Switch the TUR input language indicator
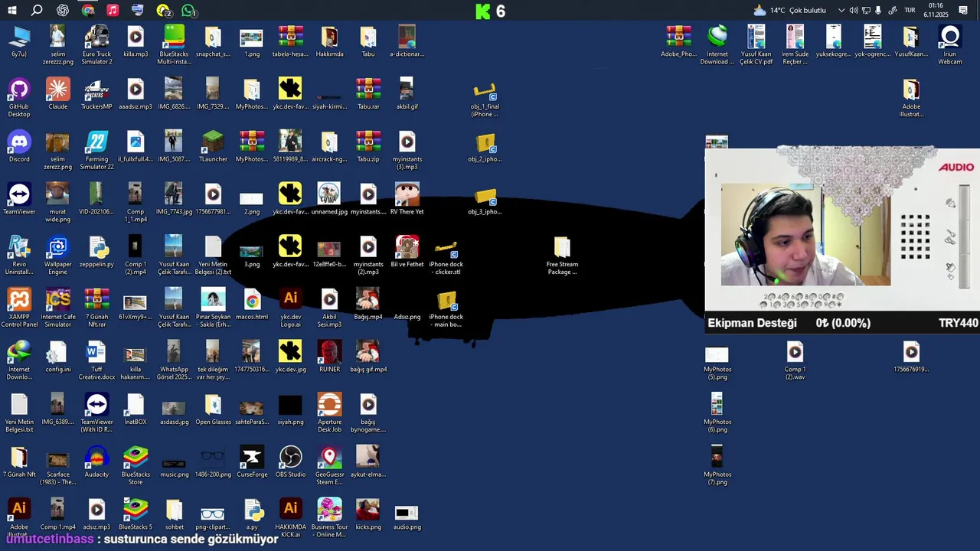The height and width of the screenshot is (551, 980). click(x=910, y=11)
